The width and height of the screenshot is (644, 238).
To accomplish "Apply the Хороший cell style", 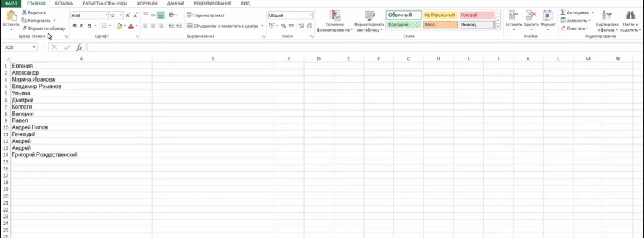I will click(404, 24).
